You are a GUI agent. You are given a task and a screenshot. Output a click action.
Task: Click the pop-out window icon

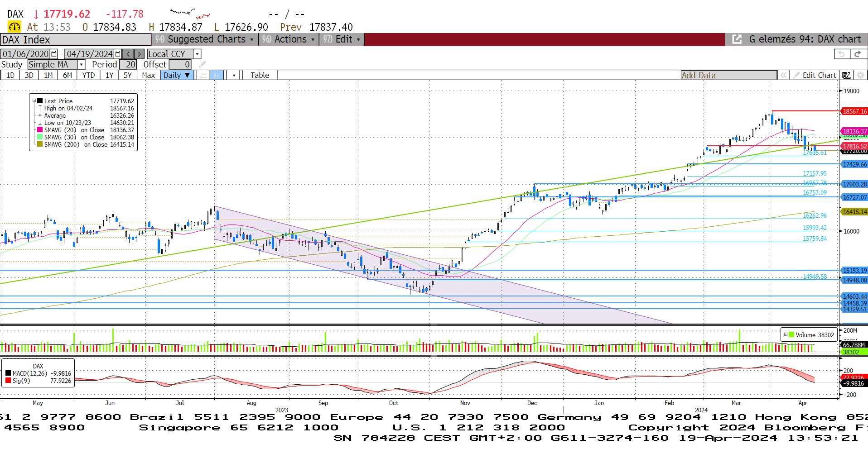pos(737,39)
